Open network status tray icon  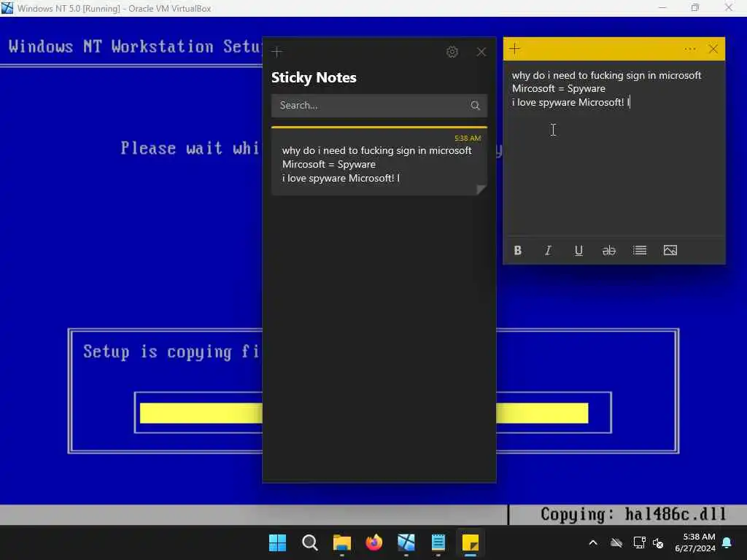639,542
